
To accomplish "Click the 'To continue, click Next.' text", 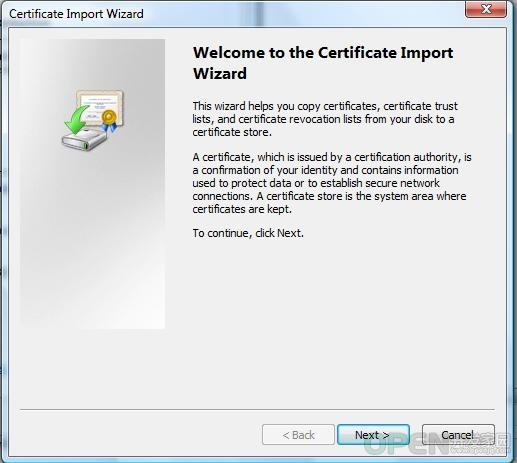I will [248, 233].
